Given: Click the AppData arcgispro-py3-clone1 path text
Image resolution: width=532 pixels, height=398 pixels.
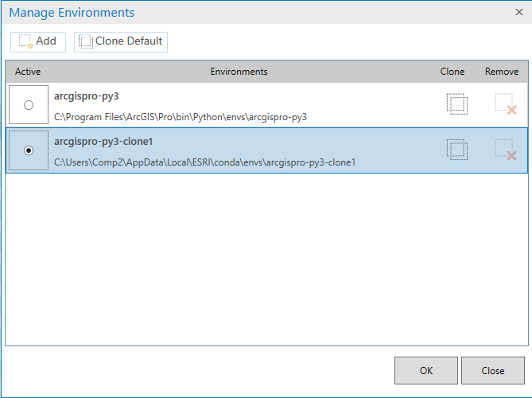Looking at the screenshot, I should point(204,162).
